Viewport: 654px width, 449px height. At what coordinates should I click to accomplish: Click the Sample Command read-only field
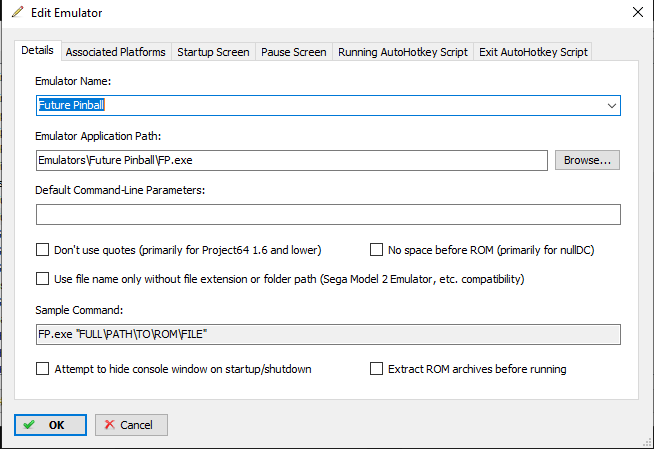328,334
